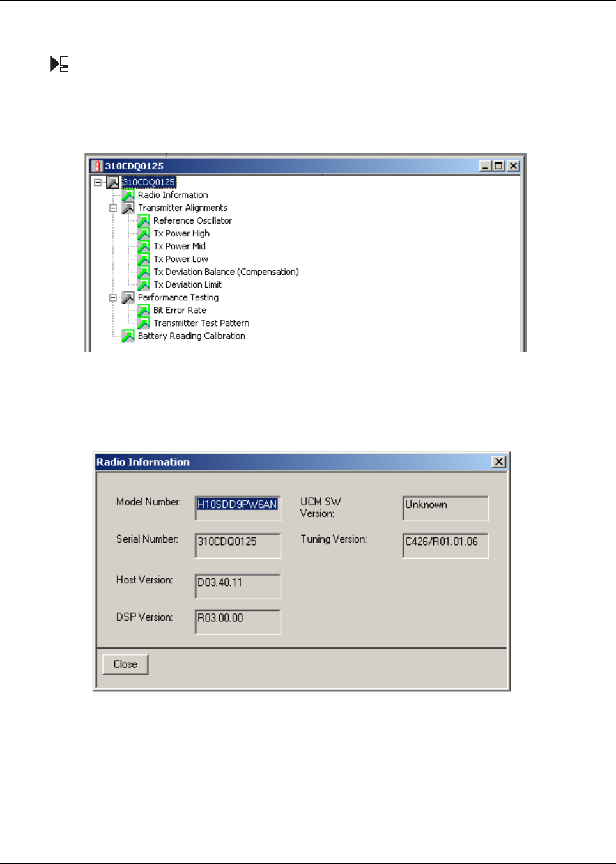Minimize the 310CDQ0125 window

coord(486,166)
